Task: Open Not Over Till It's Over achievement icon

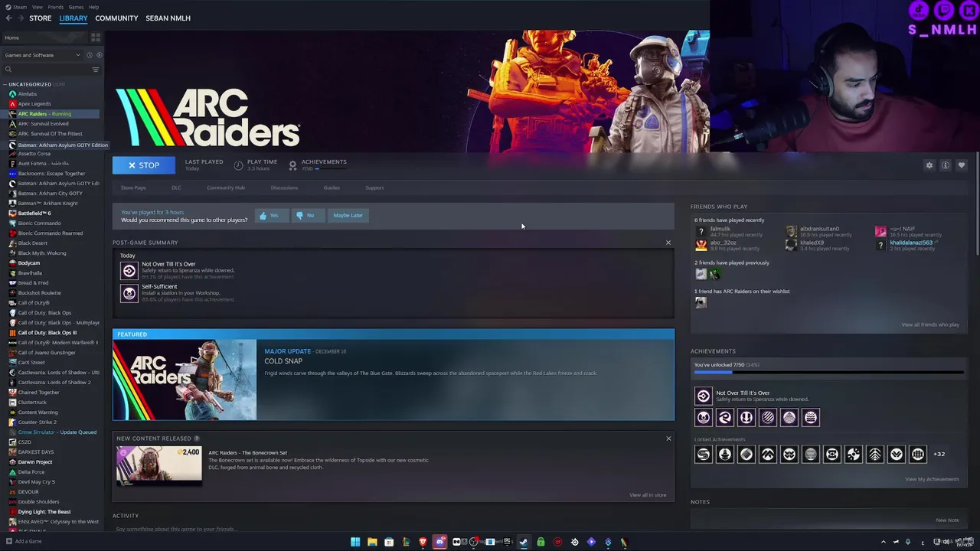Action: pyautogui.click(x=129, y=270)
